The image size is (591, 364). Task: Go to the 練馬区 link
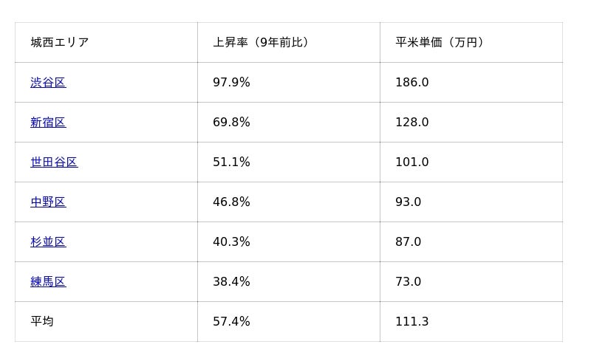tap(48, 282)
